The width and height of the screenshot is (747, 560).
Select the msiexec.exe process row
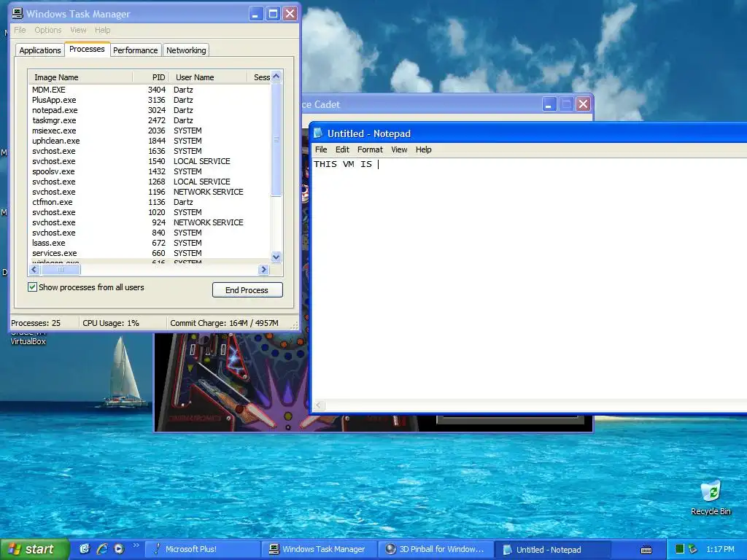coord(149,131)
